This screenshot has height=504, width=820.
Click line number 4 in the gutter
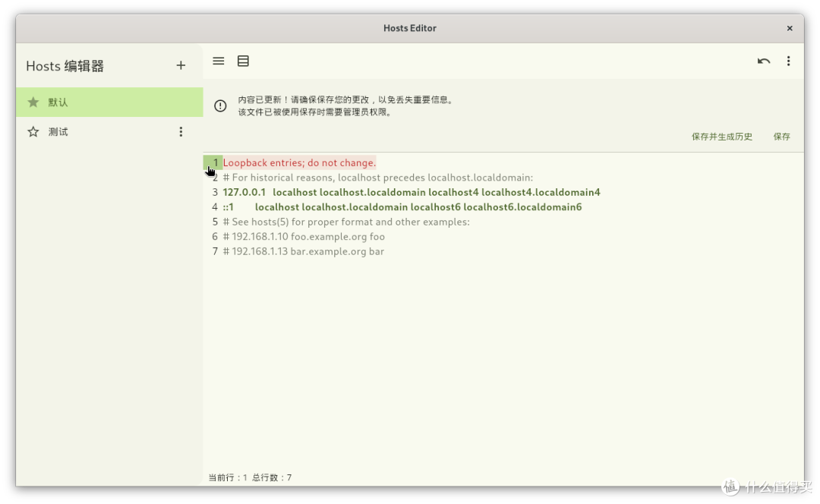215,207
